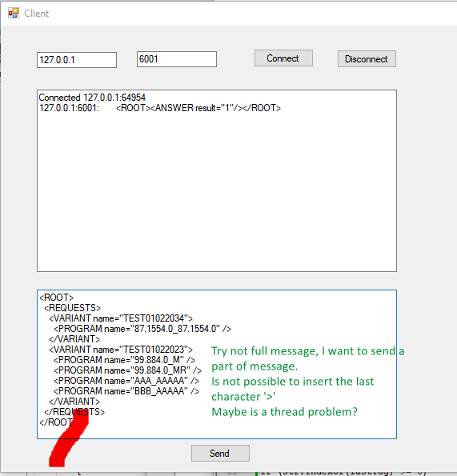Viewport: 457px width, 476px height.
Task: Click the Disconnect button
Action: (367, 59)
